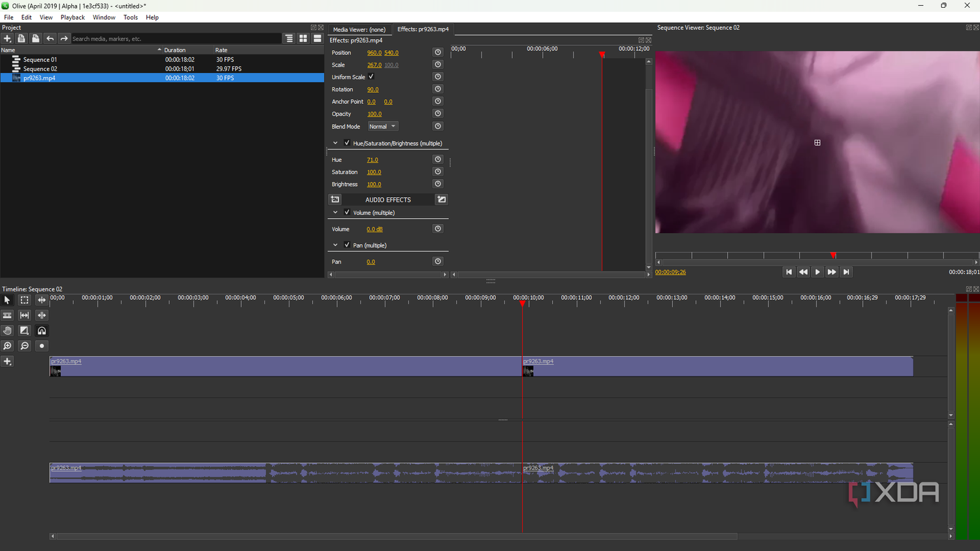Open the Tools menu

click(131, 18)
